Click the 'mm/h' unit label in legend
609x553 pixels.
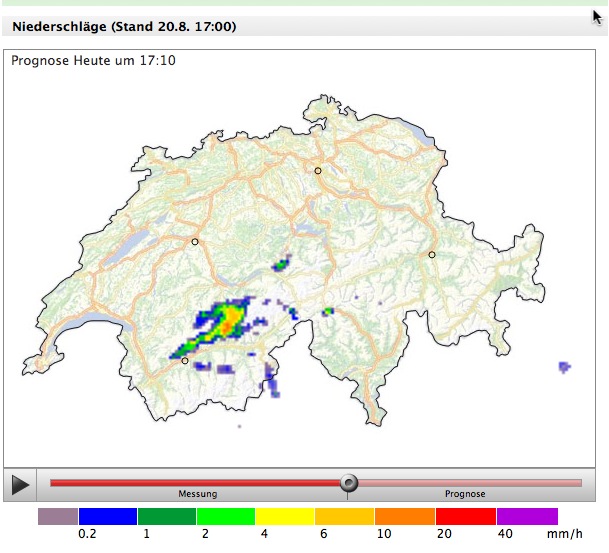tap(564, 534)
